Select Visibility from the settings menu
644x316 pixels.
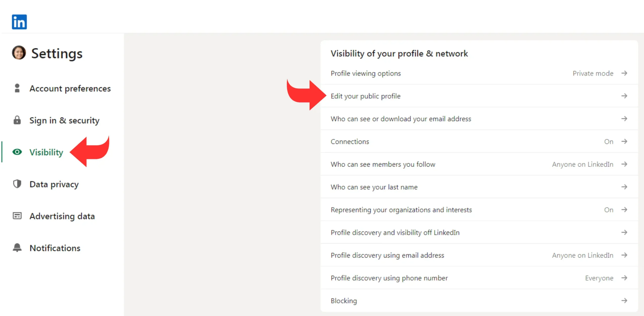(x=46, y=152)
